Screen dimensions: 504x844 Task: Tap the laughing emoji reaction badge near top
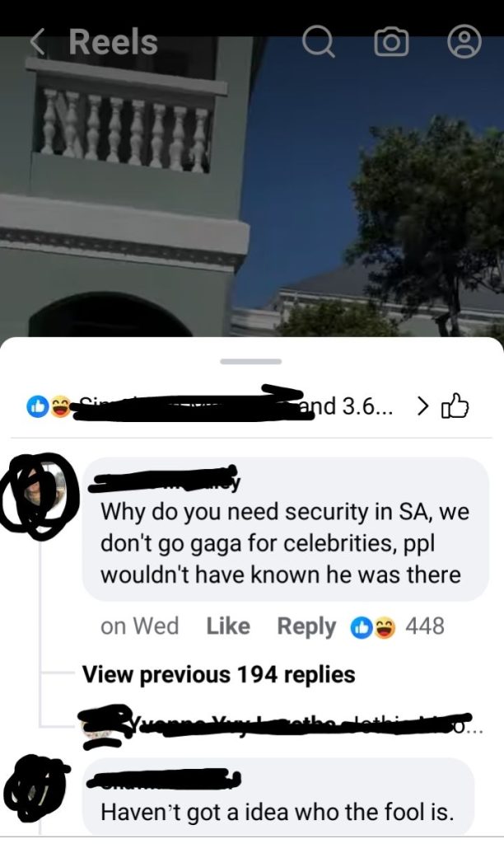(59, 406)
